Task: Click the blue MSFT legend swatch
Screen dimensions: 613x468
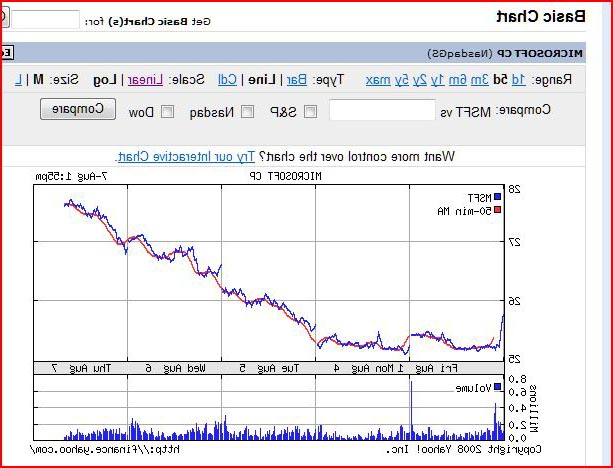Action: pos(497,197)
